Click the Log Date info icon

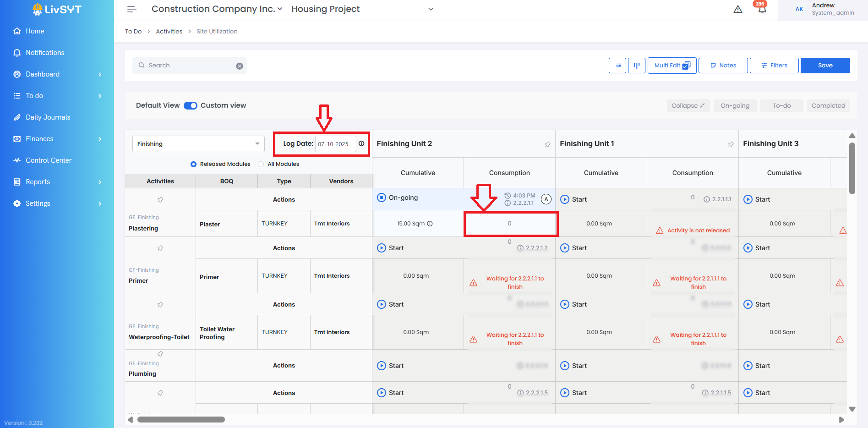tap(361, 144)
